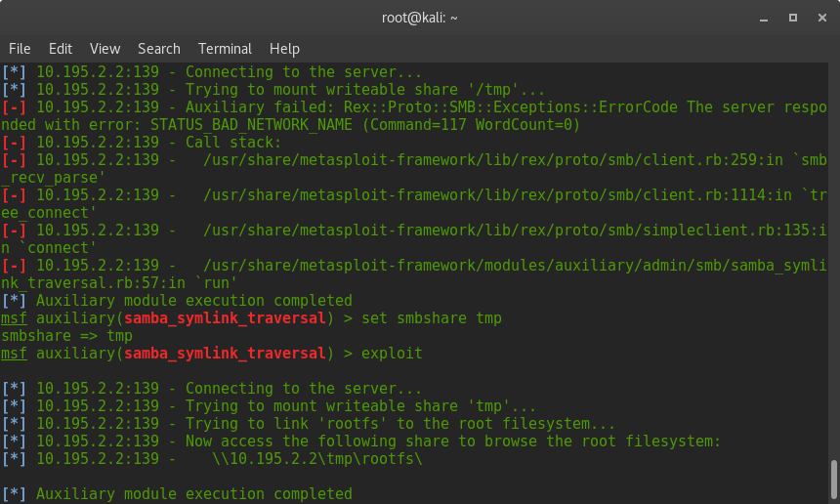Click the 'msf' prompt before 'set smbshare'
The height and width of the screenshot is (504, 840).
click(x=14, y=318)
